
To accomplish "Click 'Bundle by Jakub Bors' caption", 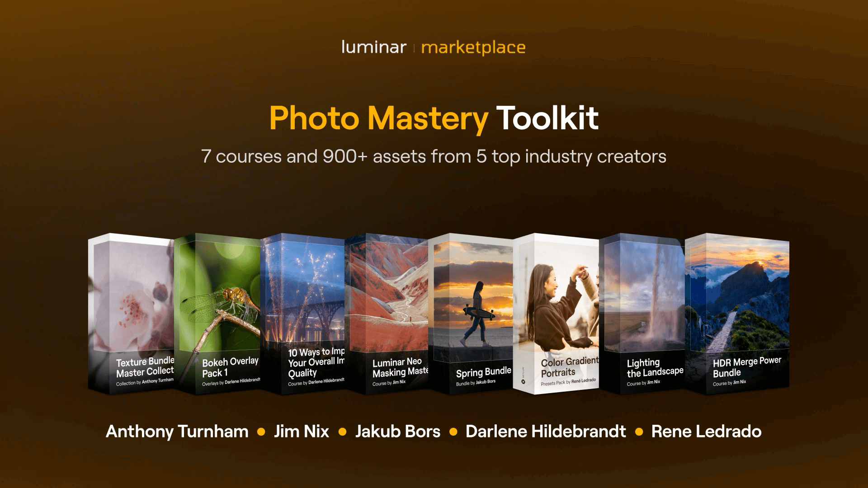I will 476,383.
